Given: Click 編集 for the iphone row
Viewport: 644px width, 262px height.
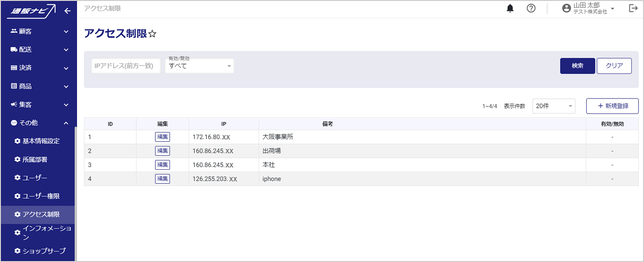Looking at the screenshot, I should pyautogui.click(x=163, y=179).
